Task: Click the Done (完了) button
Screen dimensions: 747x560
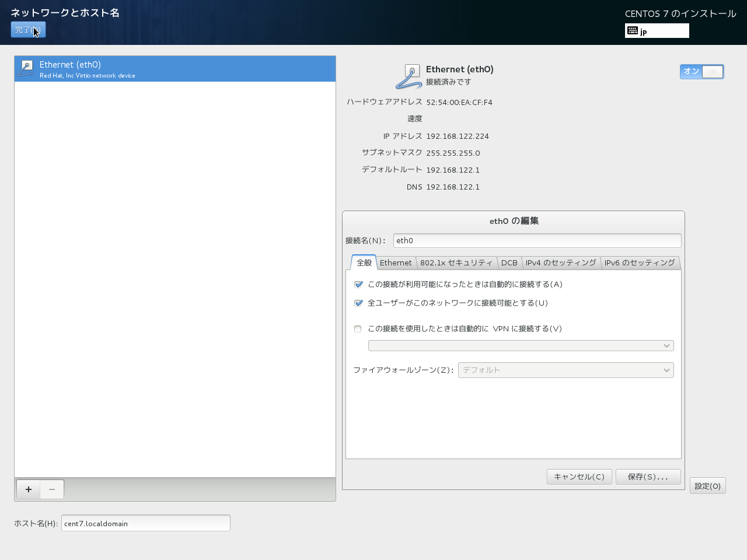Action: tap(28, 30)
